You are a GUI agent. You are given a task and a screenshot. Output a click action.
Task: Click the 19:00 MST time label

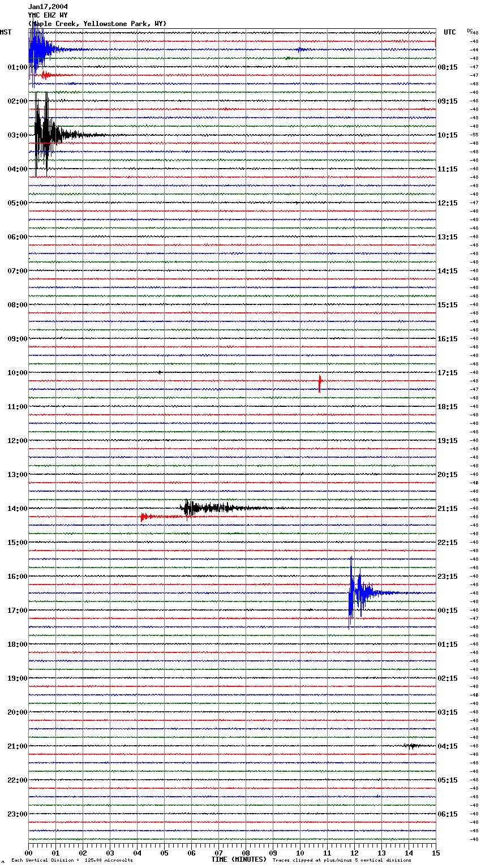[18, 678]
